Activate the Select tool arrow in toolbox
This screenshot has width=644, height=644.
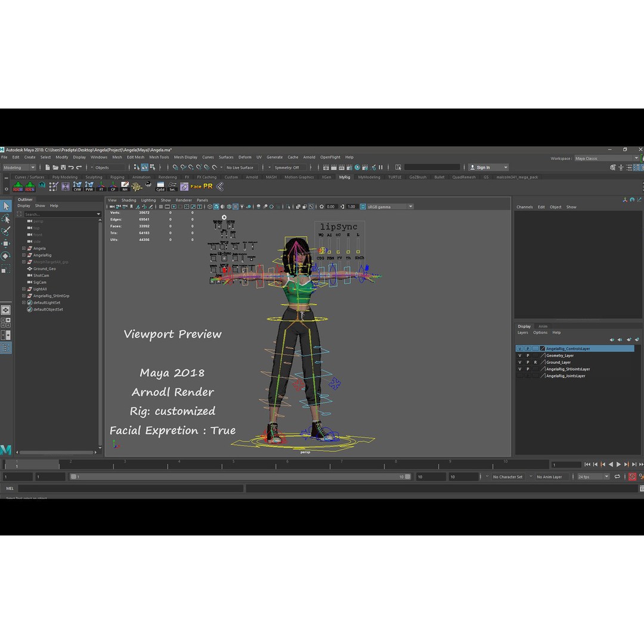pyautogui.click(x=6, y=206)
